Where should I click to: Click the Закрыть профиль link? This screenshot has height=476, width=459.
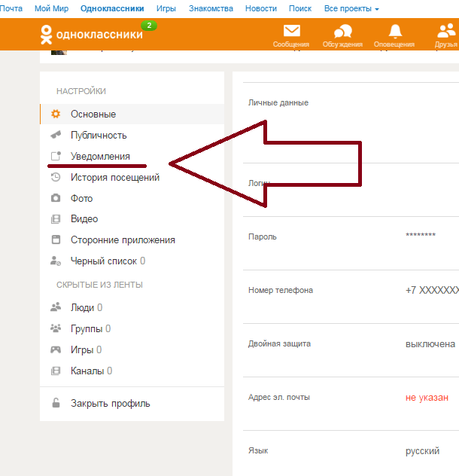pos(110,404)
